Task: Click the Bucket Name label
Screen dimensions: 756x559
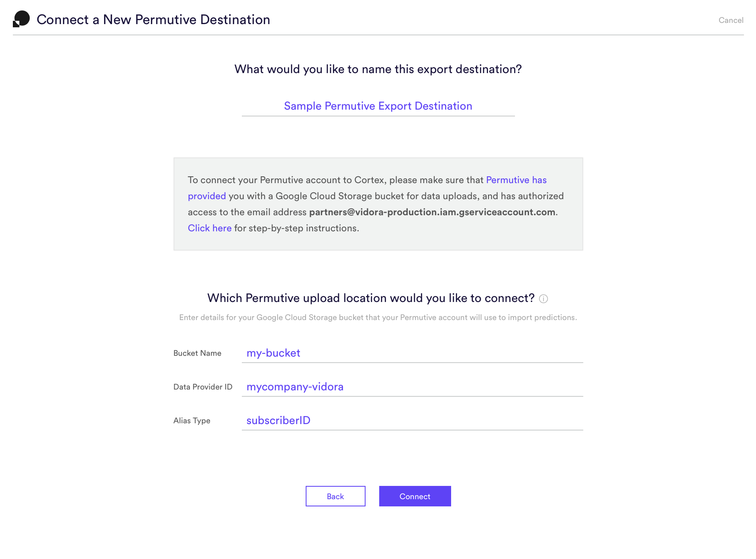Action: 197,353
